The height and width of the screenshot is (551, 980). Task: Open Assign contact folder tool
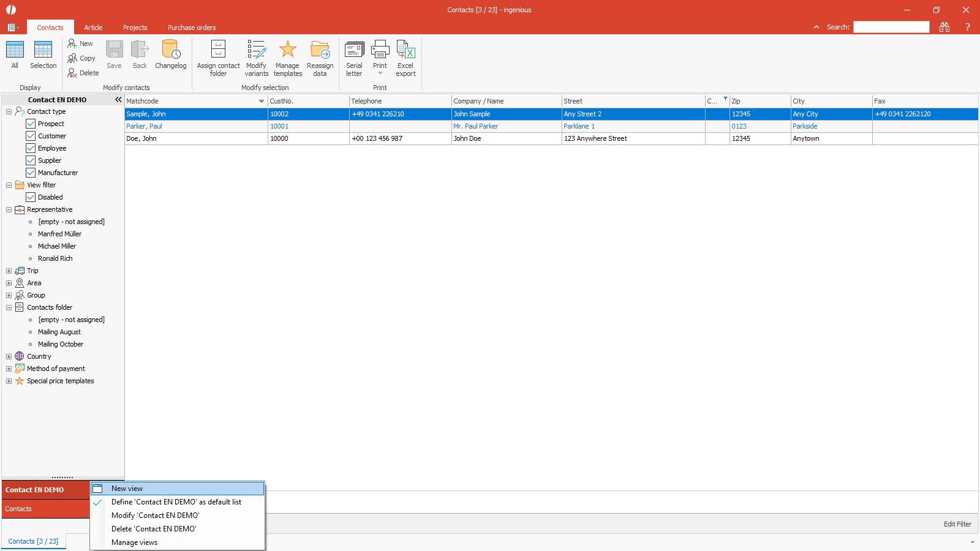[x=218, y=50]
